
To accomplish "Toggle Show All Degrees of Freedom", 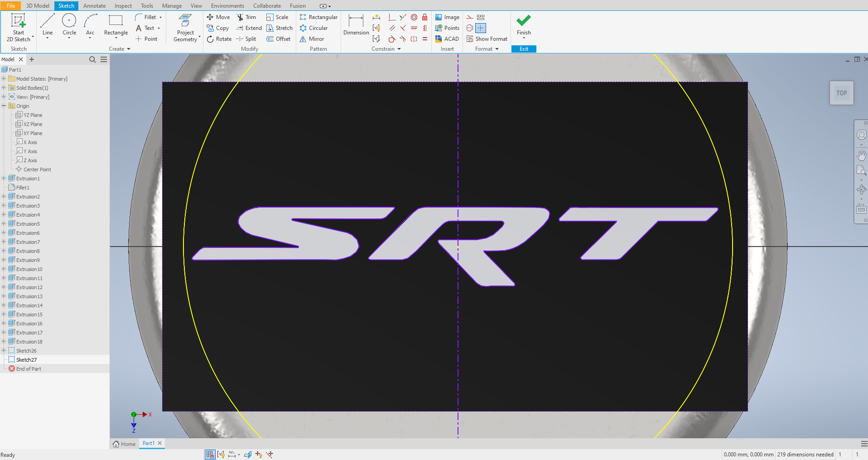I will click(259, 454).
